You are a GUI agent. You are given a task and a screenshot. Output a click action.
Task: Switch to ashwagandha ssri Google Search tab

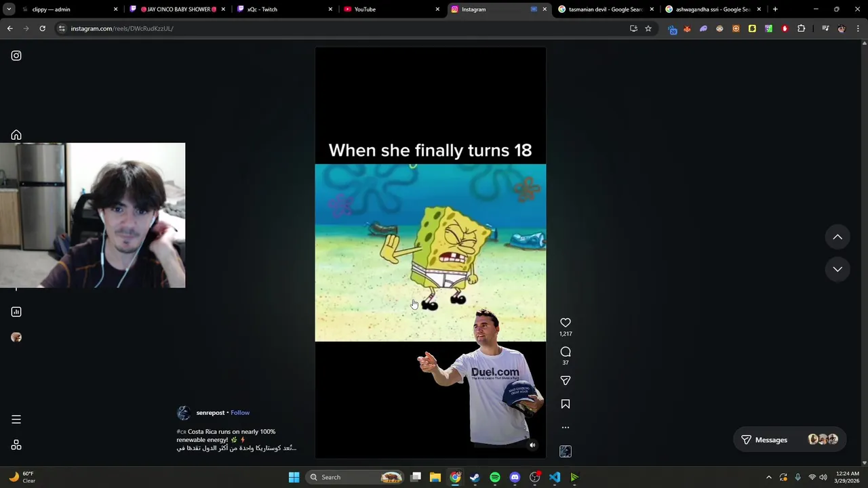713,9
